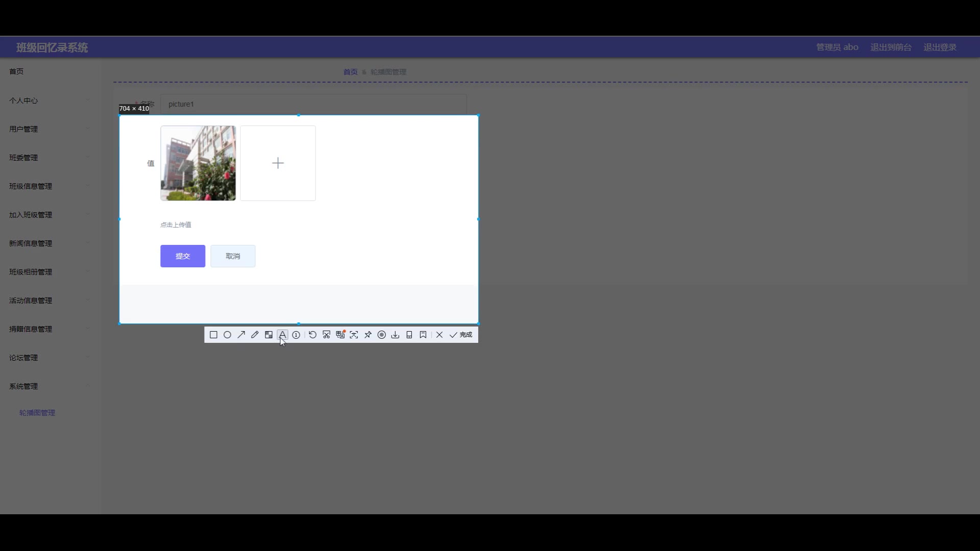The height and width of the screenshot is (551, 980).
Task: Select the arrow drawing tool
Action: coord(241,335)
